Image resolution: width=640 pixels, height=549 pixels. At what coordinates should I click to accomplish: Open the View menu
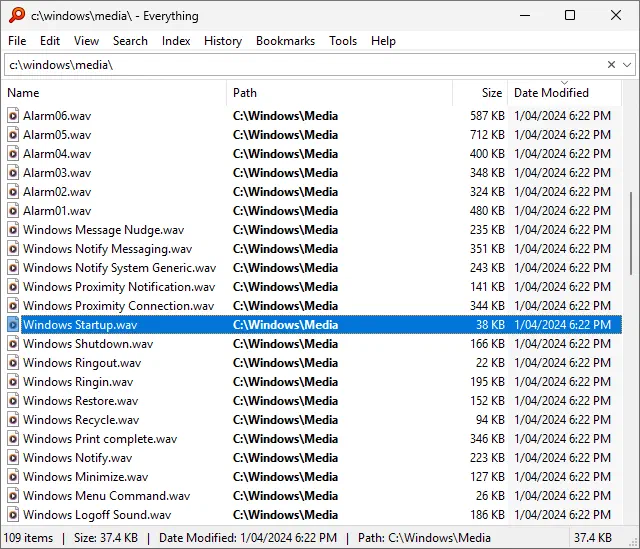tap(86, 41)
